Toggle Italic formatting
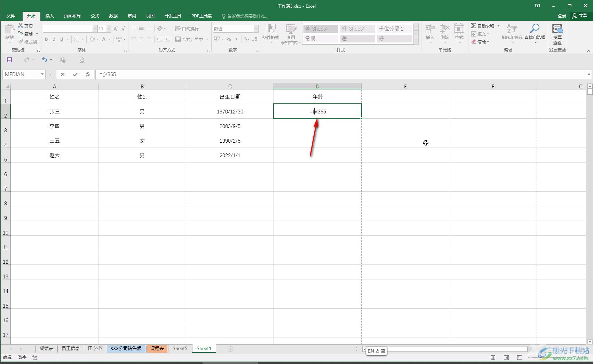The image size is (593, 364). coord(54,39)
